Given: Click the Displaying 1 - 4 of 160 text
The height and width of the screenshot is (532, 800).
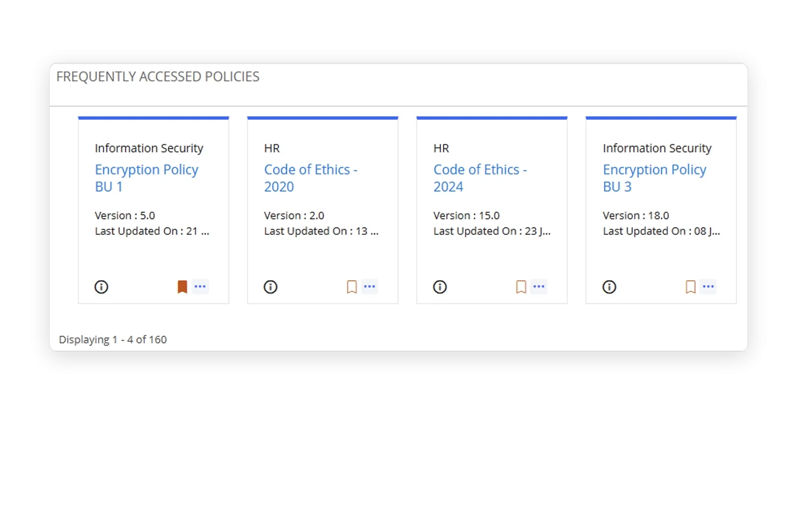Looking at the screenshot, I should click(113, 340).
